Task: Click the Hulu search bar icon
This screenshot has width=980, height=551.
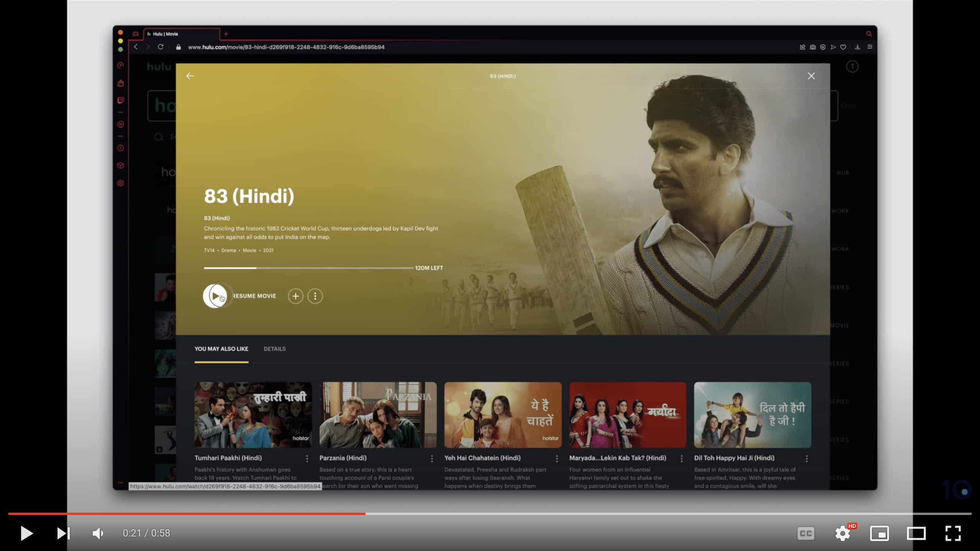Action: click(x=158, y=136)
